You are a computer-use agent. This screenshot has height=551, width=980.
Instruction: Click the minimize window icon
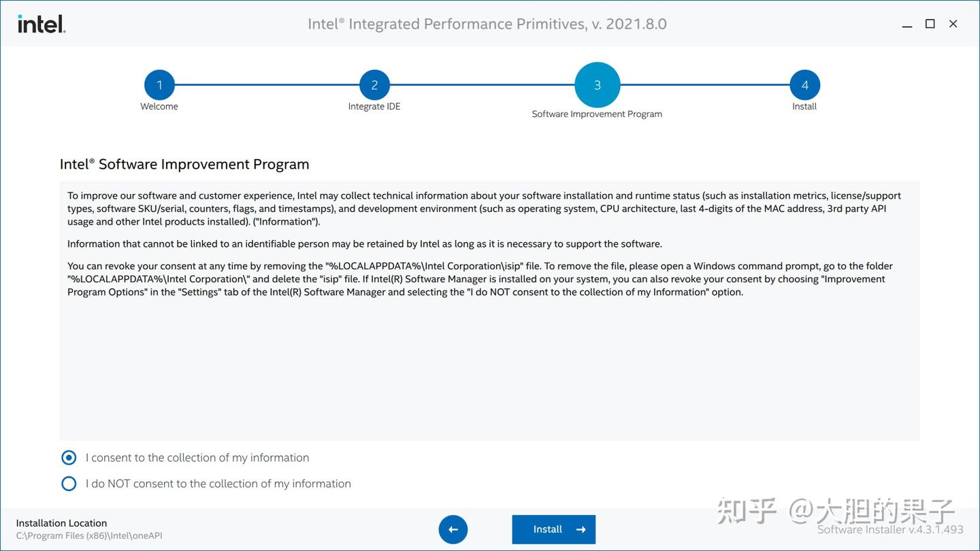[x=906, y=23]
